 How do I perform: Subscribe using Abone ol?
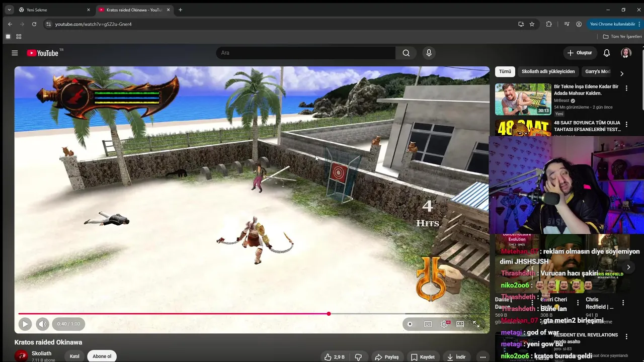click(102, 356)
